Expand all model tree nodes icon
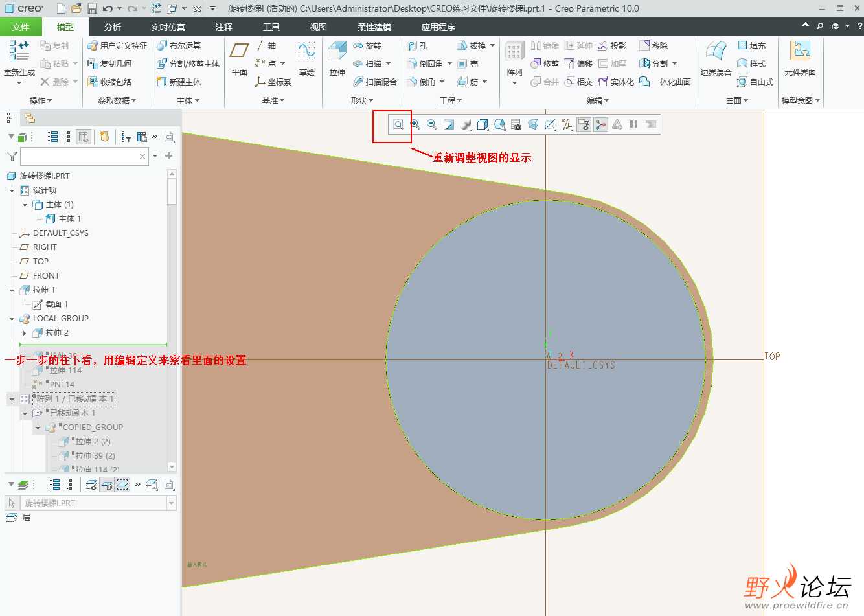Viewport: 864px width, 616px height. point(53,137)
